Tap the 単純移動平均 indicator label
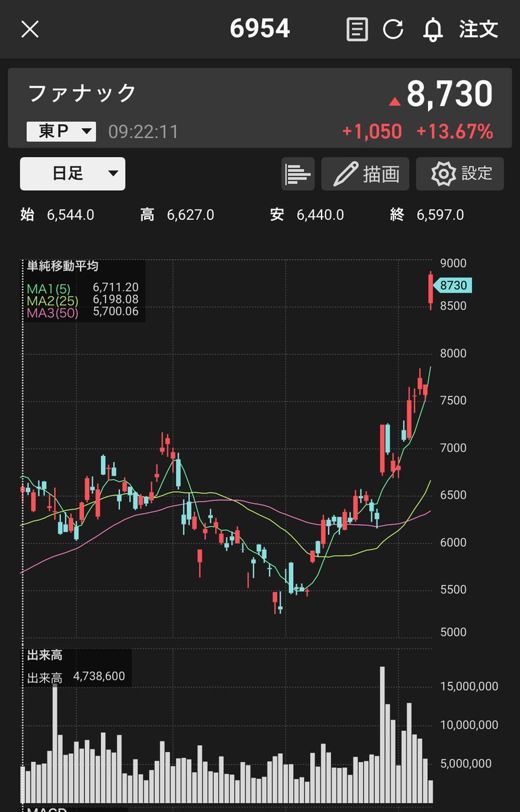Screen dimensions: 520x812 [x=63, y=267]
